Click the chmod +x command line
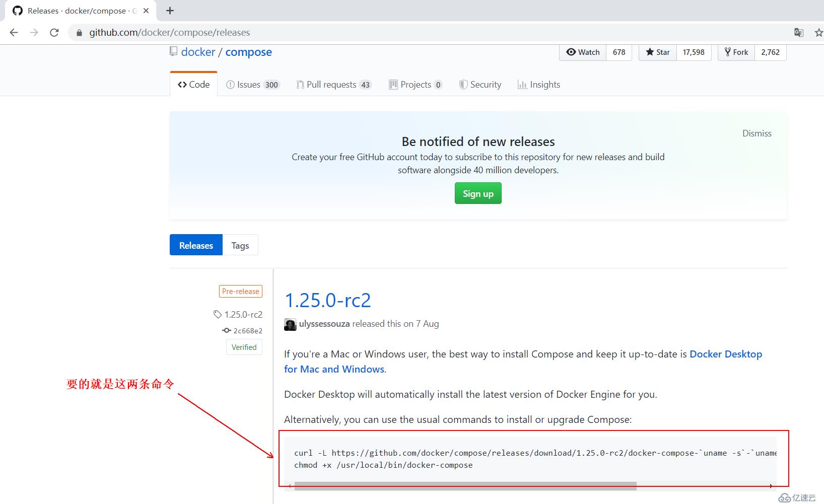 click(x=383, y=465)
